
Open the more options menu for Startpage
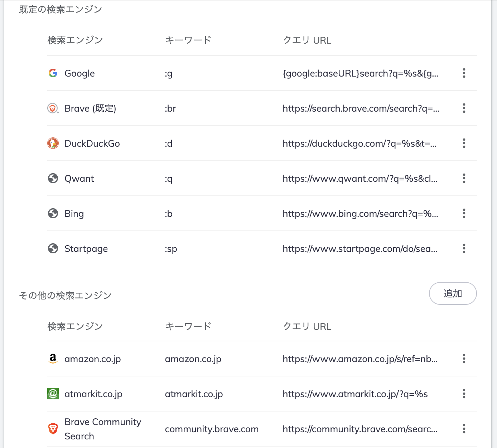(464, 248)
